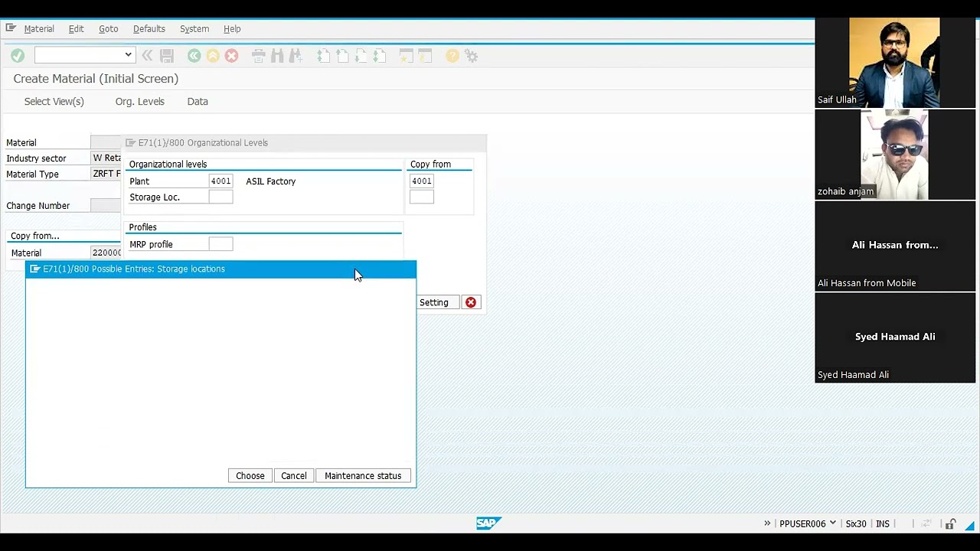Click the yellow Exit up-arrow icon

coord(213,56)
